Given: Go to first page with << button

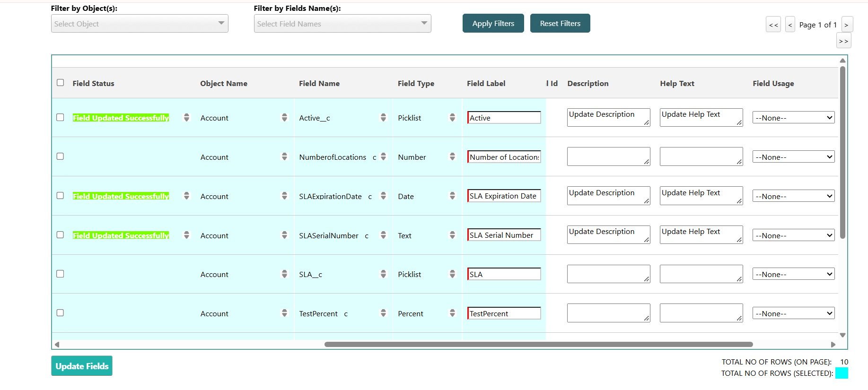Looking at the screenshot, I should pos(773,25).
